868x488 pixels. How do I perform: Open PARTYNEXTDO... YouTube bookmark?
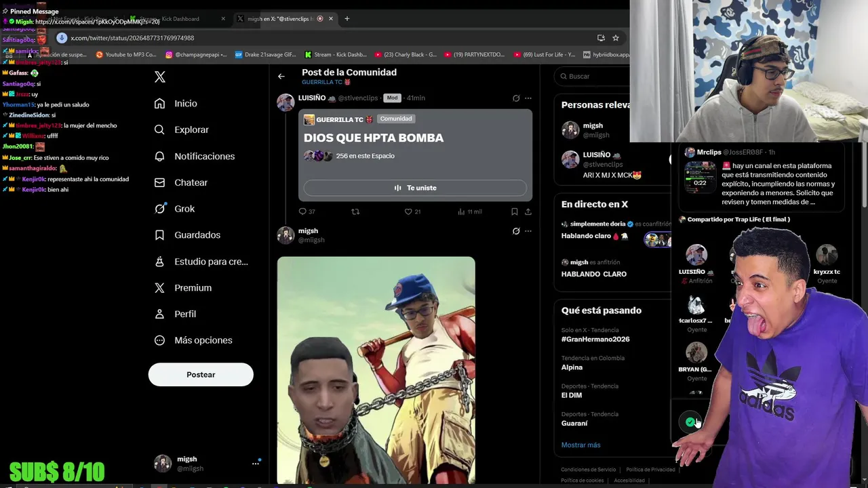pyautogui.click(x=474, y=55)
